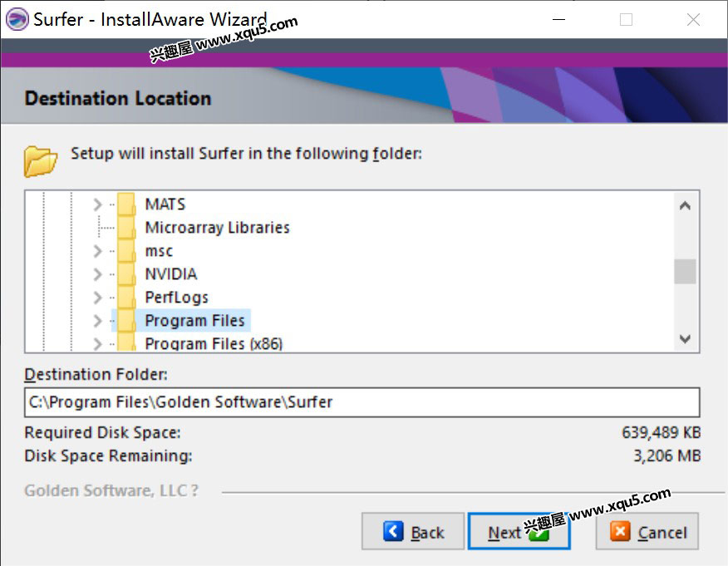
Task: Select the msc folder in the tree
Action: [x=159, y=251]
